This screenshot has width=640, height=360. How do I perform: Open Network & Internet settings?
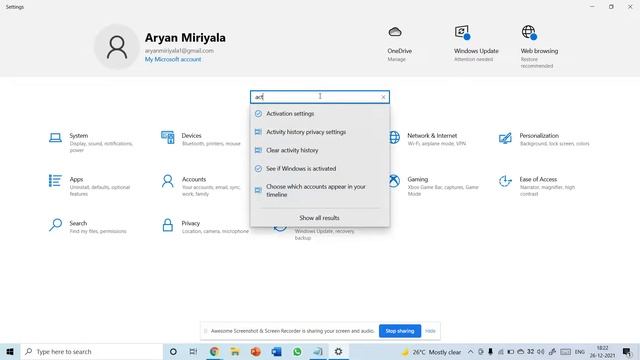pyautogui.click(x=427, y=139)
